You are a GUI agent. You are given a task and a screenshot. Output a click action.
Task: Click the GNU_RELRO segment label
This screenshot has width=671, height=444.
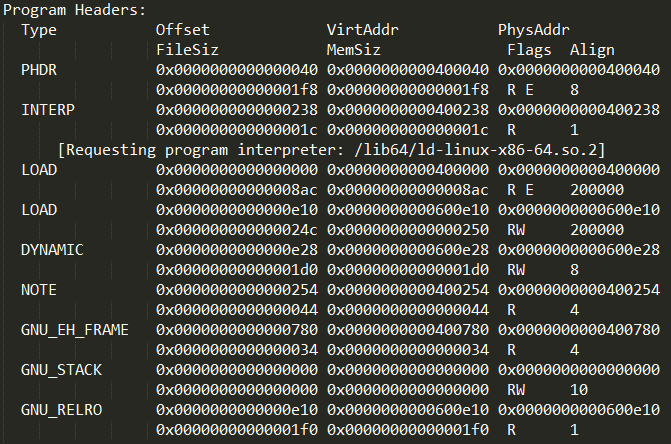[x=62, y=410]
